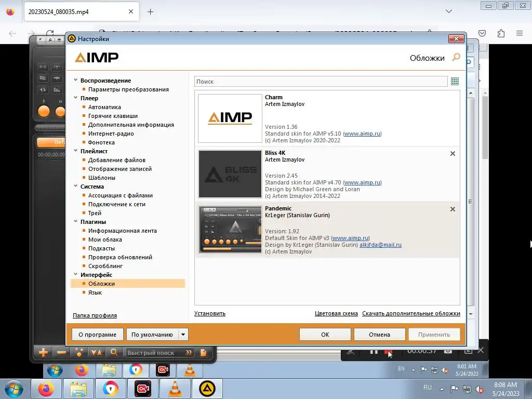532x399 pixels.
Task: Remove the Bliss 4K skin
Action: tap(453, 154)
